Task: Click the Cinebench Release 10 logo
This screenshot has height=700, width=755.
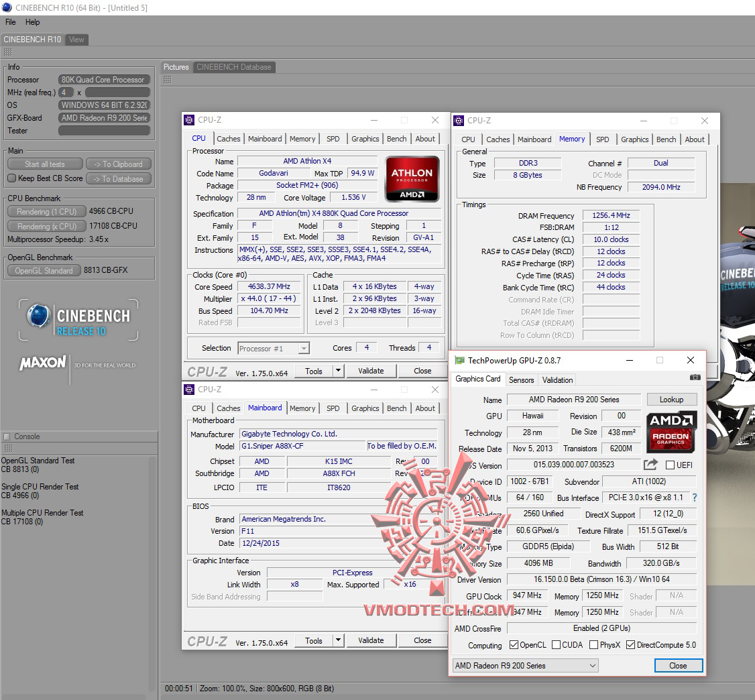Action: [78, 320]
